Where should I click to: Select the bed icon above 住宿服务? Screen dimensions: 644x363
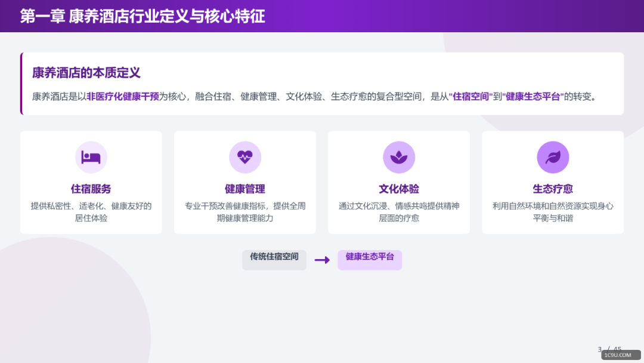point(91,156)
